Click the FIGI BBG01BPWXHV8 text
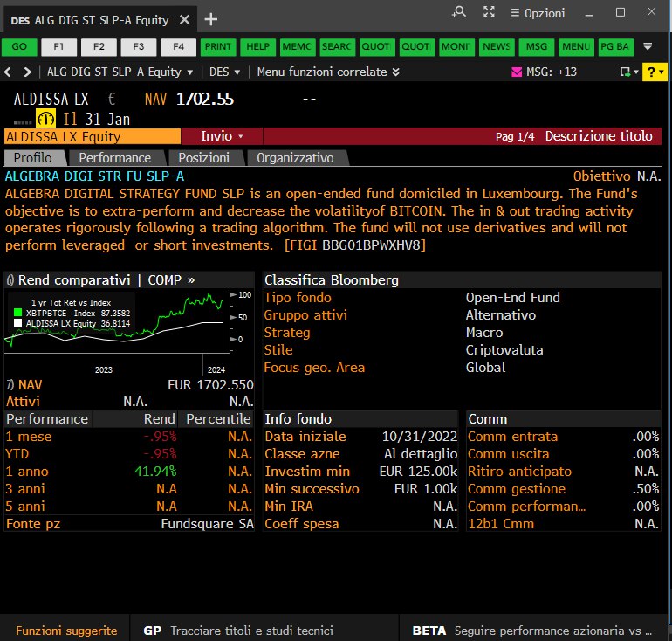This screenshot has width=672, height=641. click(x=355, y=245)
